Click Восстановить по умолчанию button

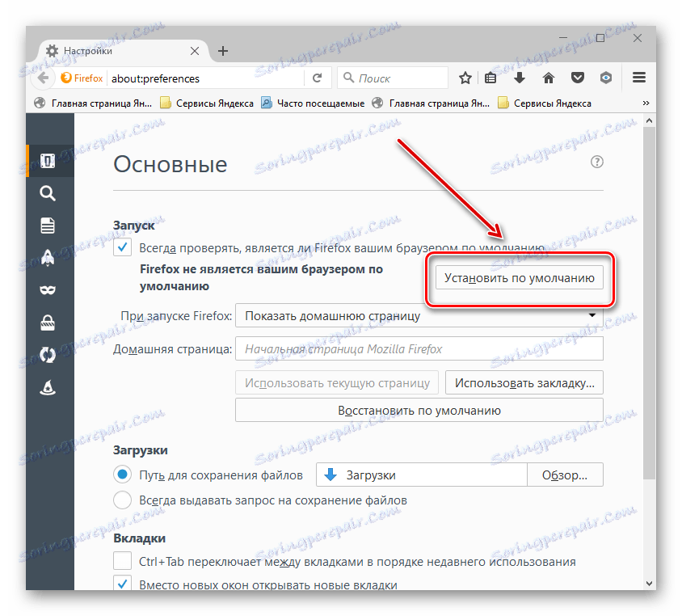tap(419, 410)
